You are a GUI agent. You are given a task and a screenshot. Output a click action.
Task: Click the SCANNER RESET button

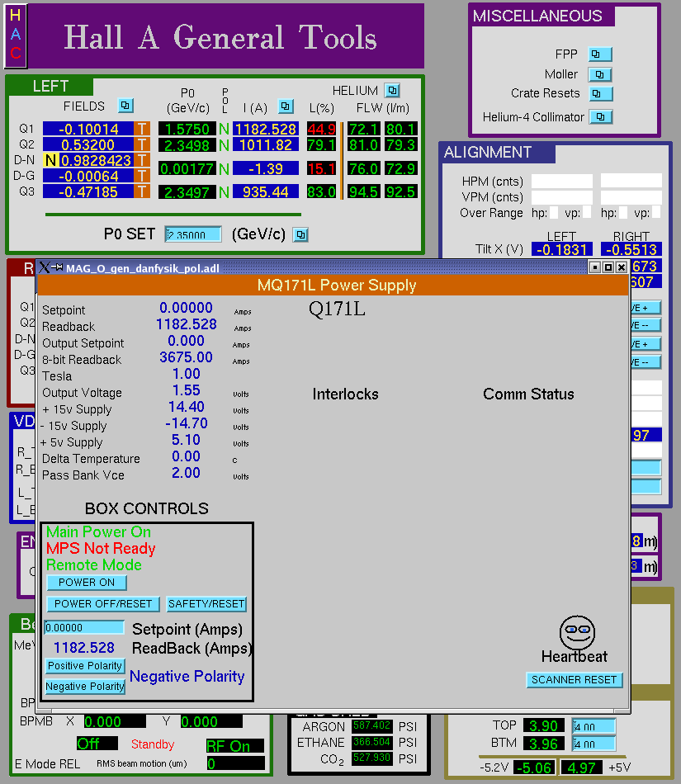coord(574,680)
